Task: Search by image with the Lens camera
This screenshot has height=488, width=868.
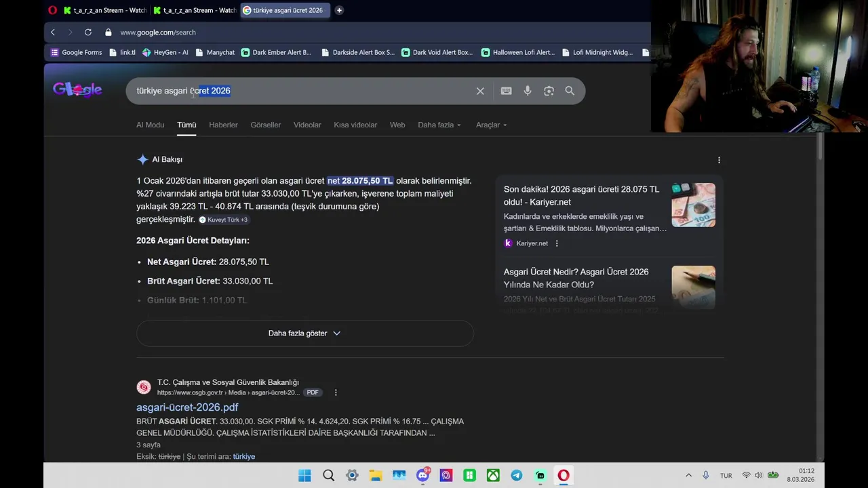Action: (x=549, y=91)
